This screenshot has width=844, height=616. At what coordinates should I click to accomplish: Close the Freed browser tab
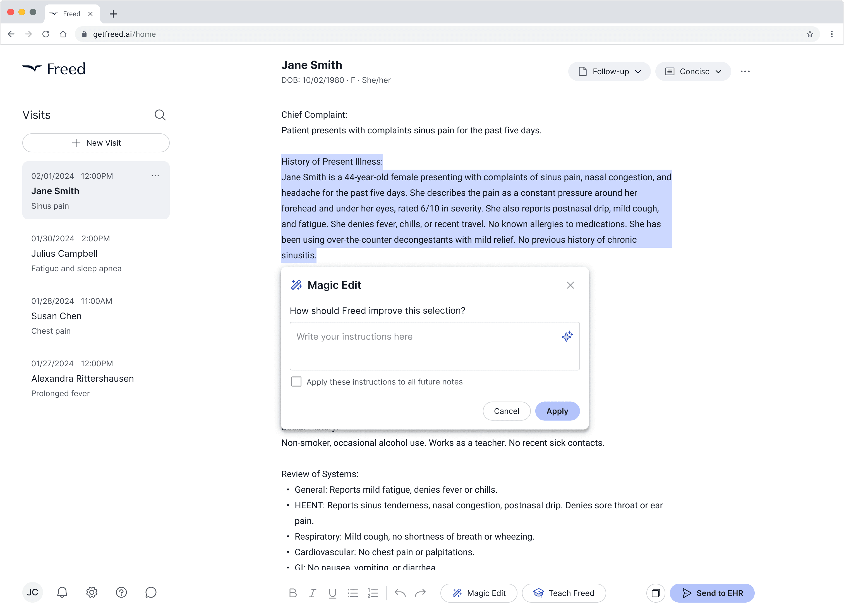(90, 14)
